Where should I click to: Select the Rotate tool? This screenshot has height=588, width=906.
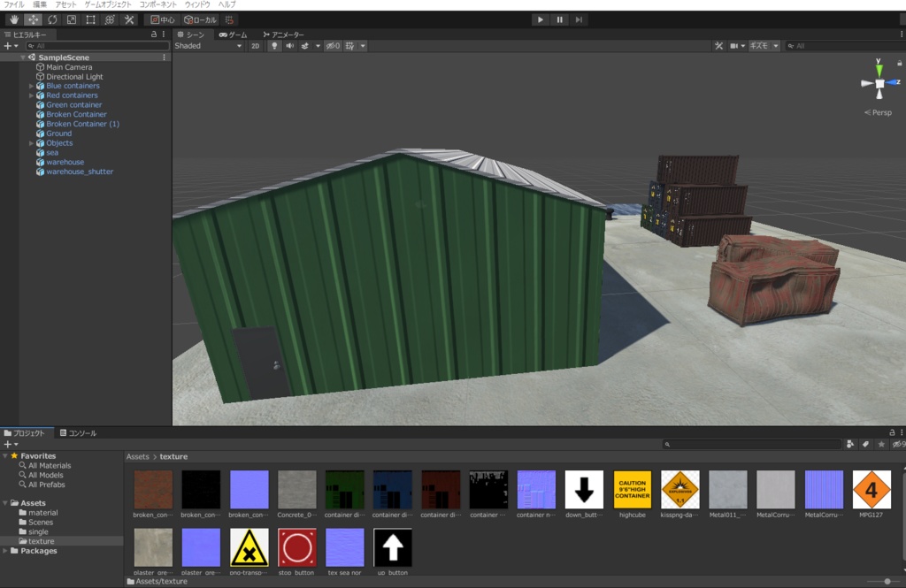[52, 19]
